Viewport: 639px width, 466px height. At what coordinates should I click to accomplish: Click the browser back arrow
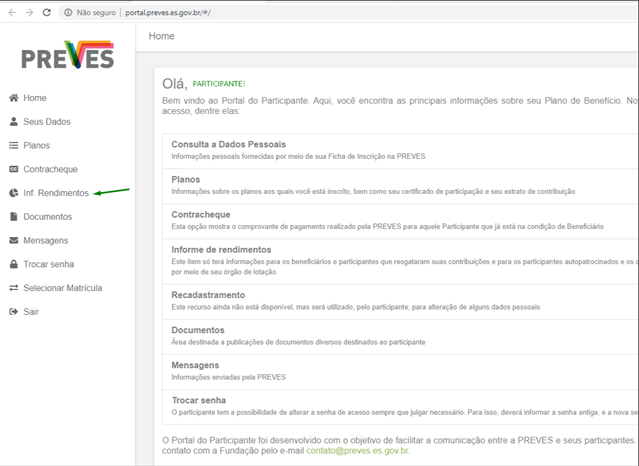coord(9,12)
